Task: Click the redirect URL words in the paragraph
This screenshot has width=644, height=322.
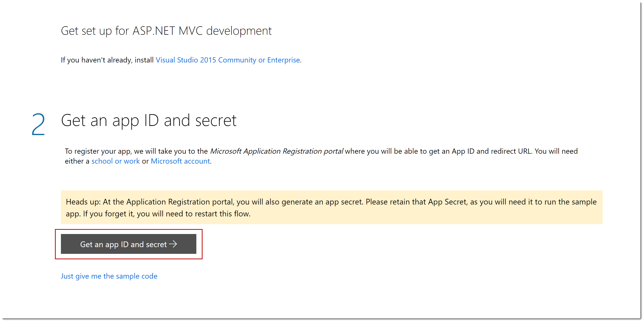Action: coord(512,151)
